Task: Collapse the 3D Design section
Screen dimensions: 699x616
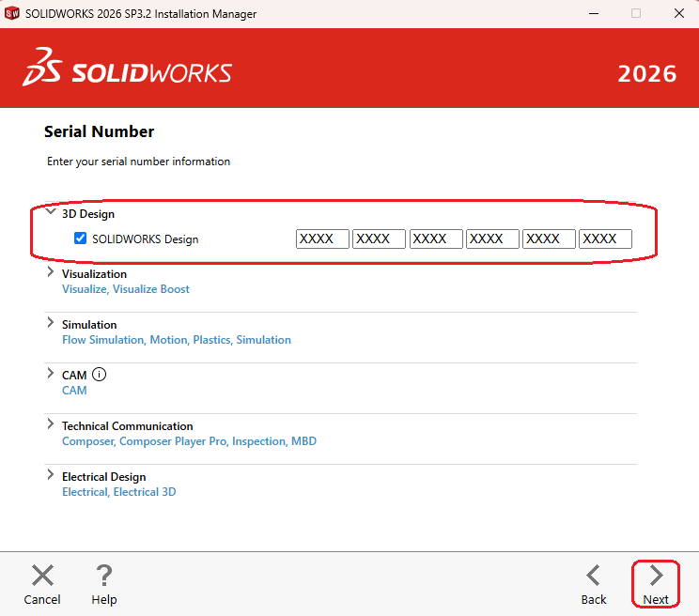Action: tap(51, 211)
